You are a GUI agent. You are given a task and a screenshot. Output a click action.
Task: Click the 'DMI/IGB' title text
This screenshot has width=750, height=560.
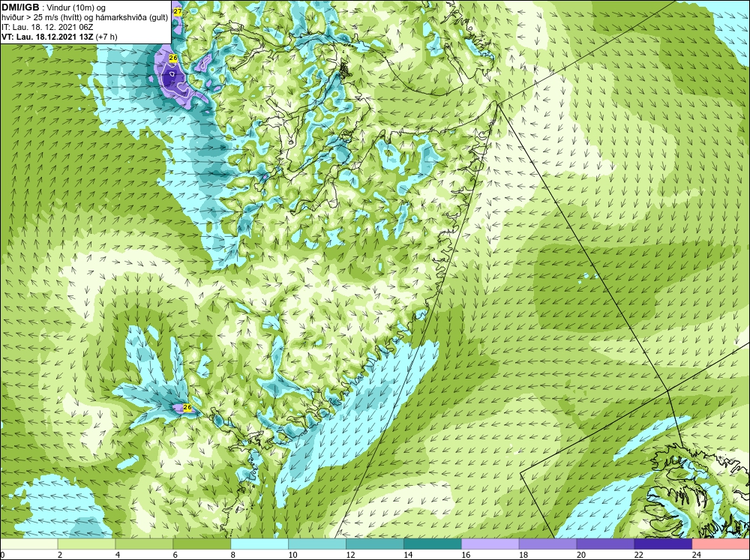click(20, 7)
